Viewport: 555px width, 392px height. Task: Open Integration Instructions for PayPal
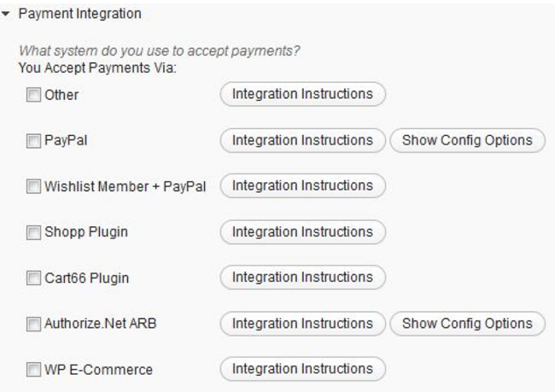pos(302,140)
